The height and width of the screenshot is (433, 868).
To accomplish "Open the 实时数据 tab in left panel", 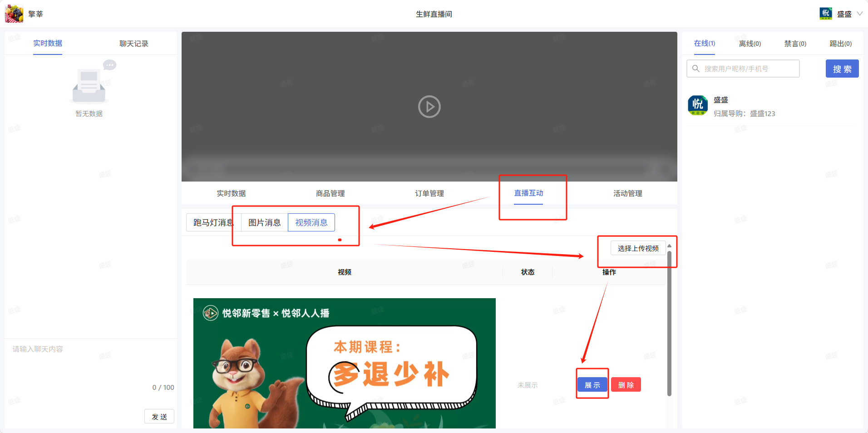I will pos(48,44).
